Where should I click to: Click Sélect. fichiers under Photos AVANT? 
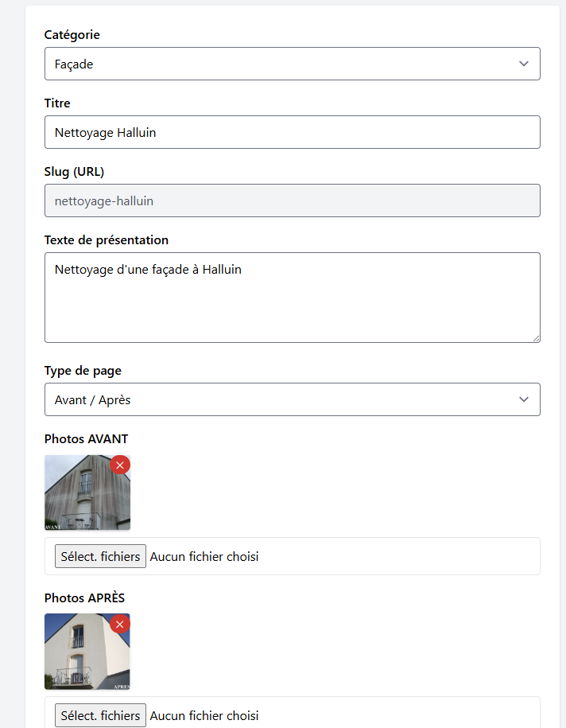pyautogui.click(x=99, y=556)
